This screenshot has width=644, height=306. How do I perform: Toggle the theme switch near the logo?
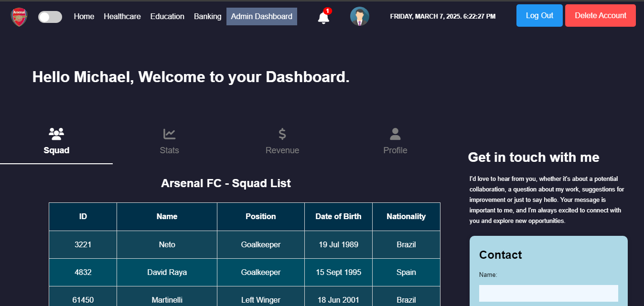click(50, 17)
